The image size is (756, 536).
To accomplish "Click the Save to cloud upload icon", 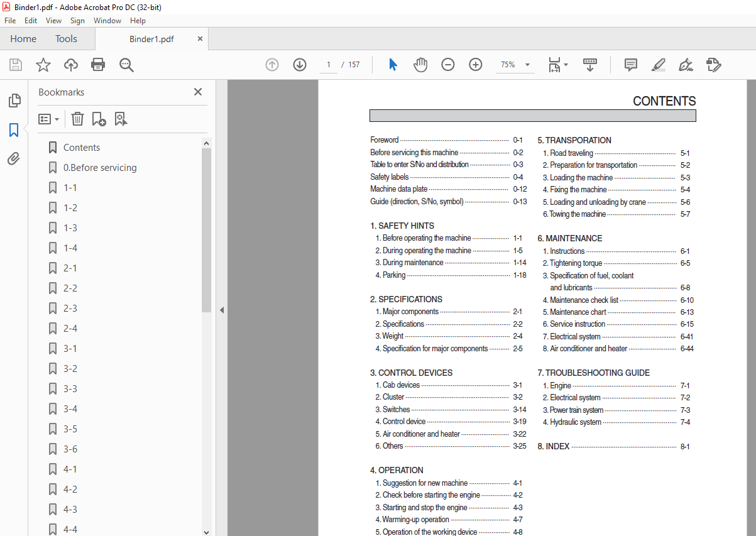I will click(71, 65).
